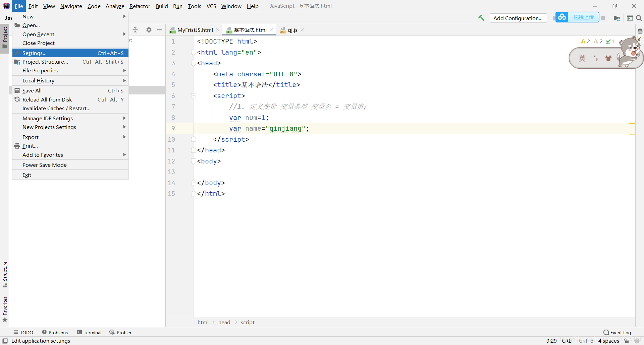Select Settings... menu item
This screenshot has height=345, width=644.
(x=70, y=53)
